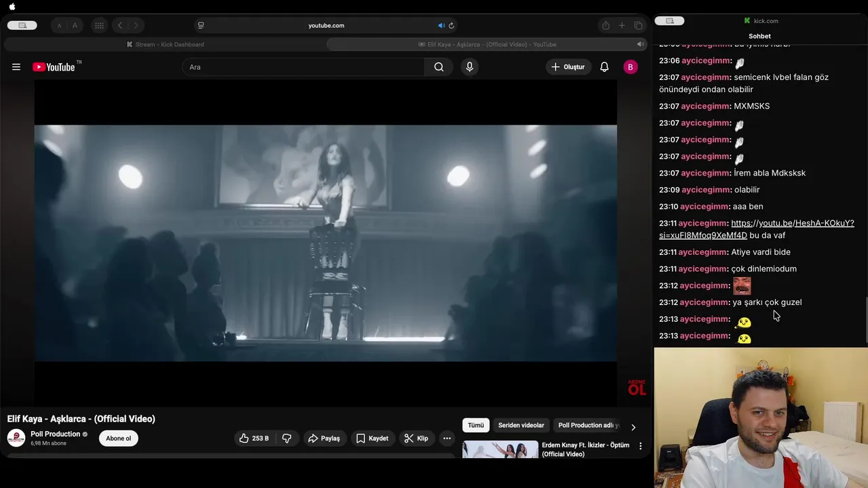Toggle Safari sidebar in YouTube window
This screenshot has height=488, width=868.
click(x=22, y=26)
